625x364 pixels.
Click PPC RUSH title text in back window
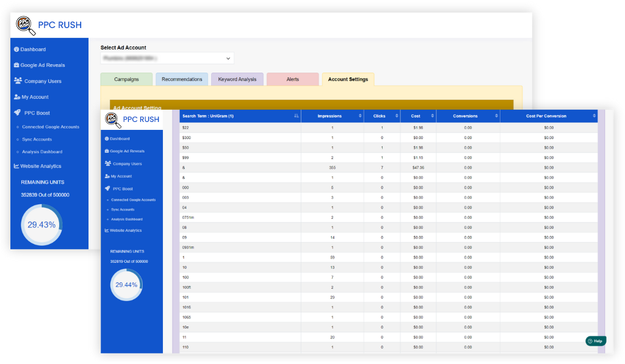point(60,25)
